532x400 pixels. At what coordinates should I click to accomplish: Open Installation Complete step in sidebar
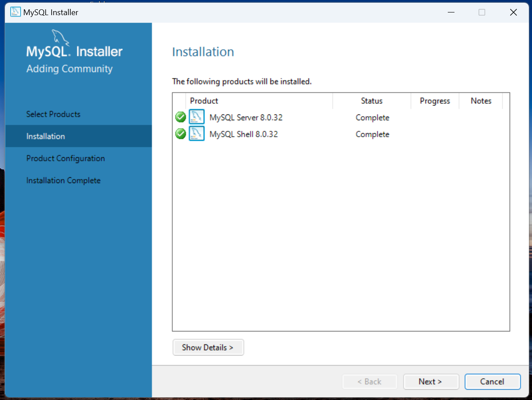63,180
